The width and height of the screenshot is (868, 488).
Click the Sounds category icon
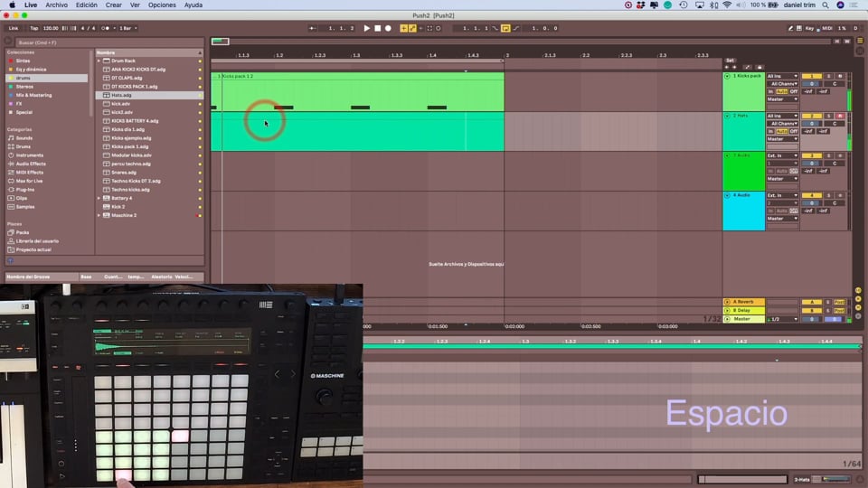[x=11, y=137]
